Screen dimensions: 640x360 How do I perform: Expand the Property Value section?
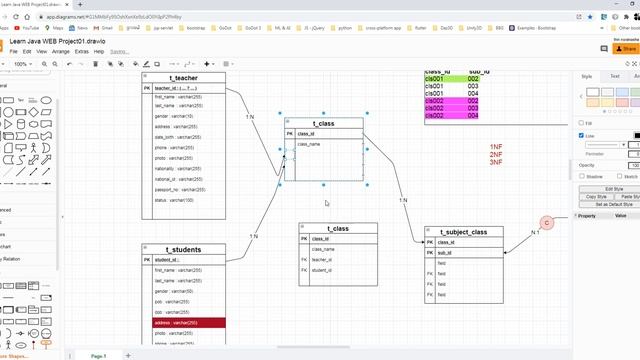[x=576, y=216]
